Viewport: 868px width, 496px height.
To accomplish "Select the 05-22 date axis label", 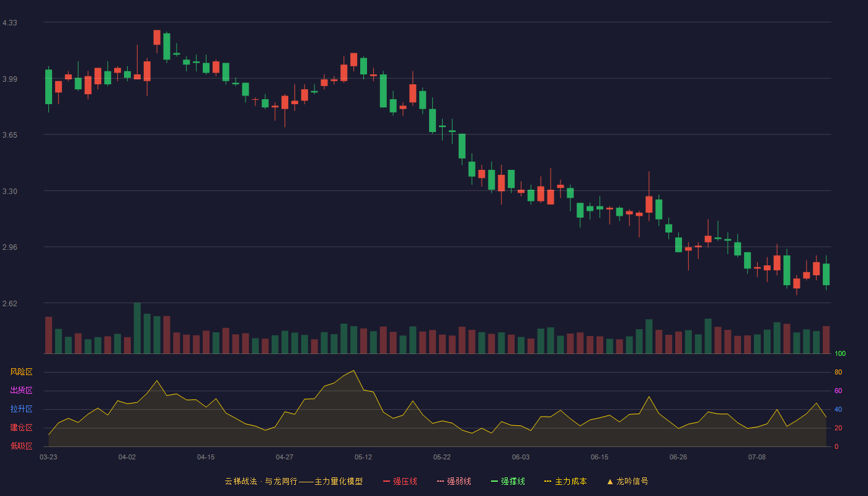I will pyautogui.click(x=442, y=457).
